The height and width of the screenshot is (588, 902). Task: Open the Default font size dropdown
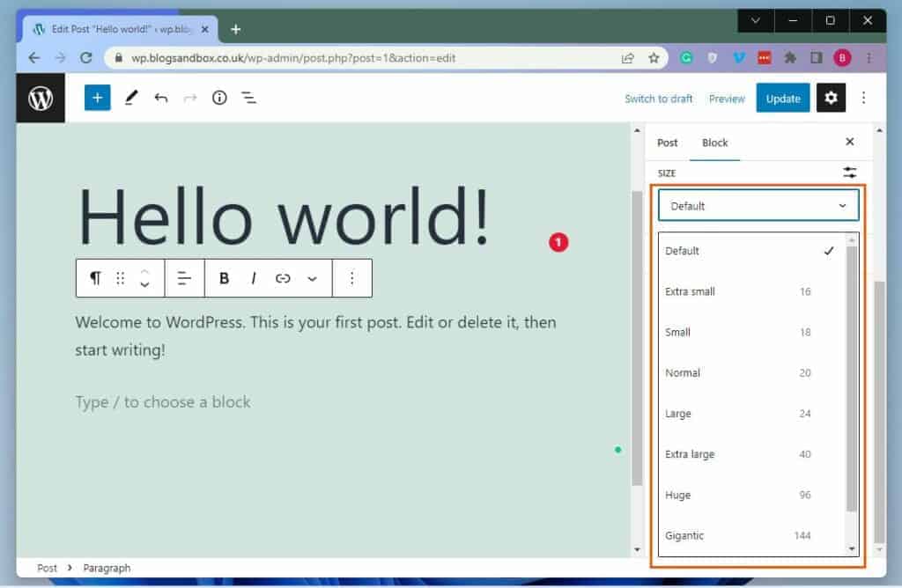coord(758,205)
